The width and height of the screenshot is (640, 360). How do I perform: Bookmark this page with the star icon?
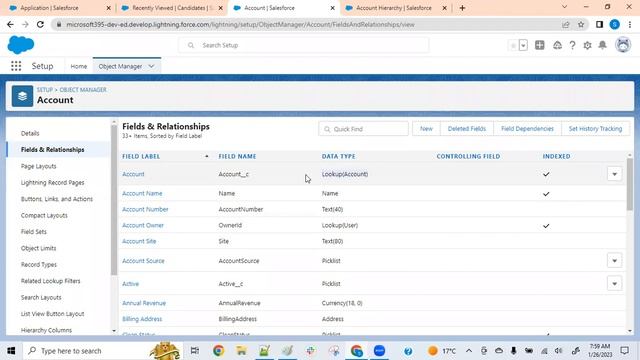581,24
